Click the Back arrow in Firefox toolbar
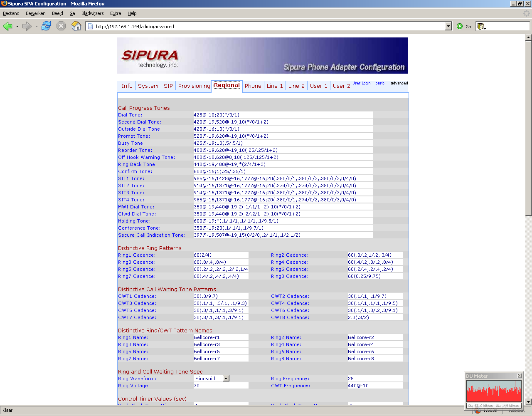Image resolution: width=532 pixels, height=416 pixels. point(7,26)
